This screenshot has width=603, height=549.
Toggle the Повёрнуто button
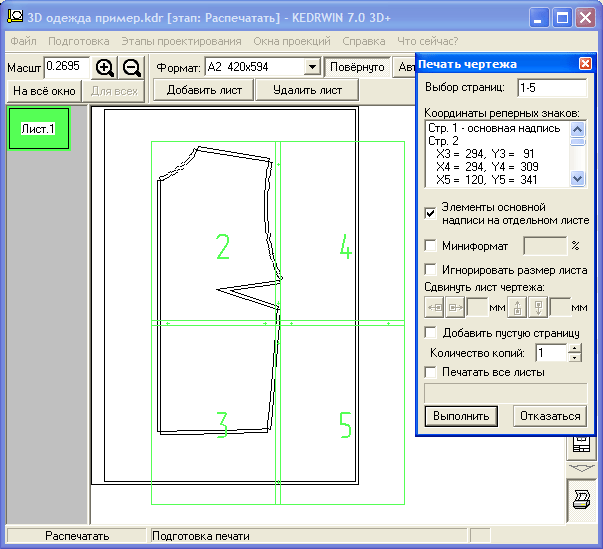click(x=357, y=67)
